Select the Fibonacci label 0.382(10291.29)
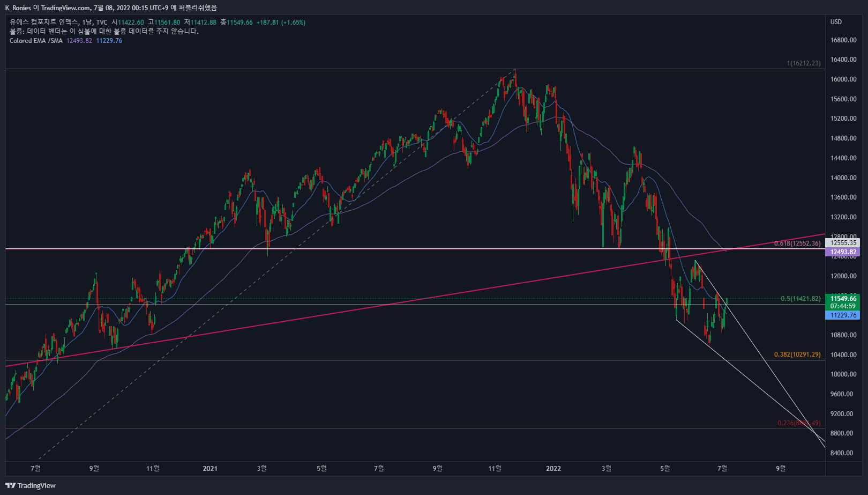 click(797, 354)
